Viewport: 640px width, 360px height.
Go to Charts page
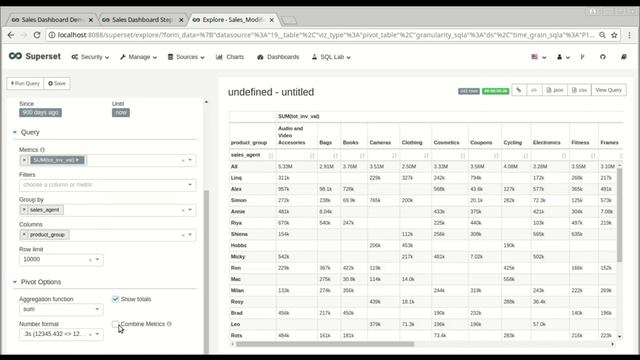230,57
